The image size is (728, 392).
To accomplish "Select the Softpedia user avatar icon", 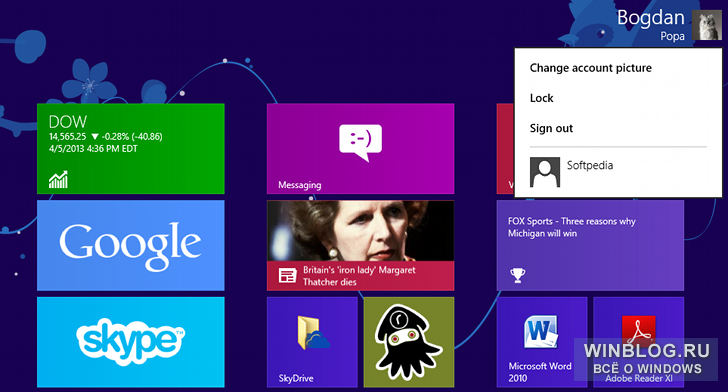I will 545,172.
